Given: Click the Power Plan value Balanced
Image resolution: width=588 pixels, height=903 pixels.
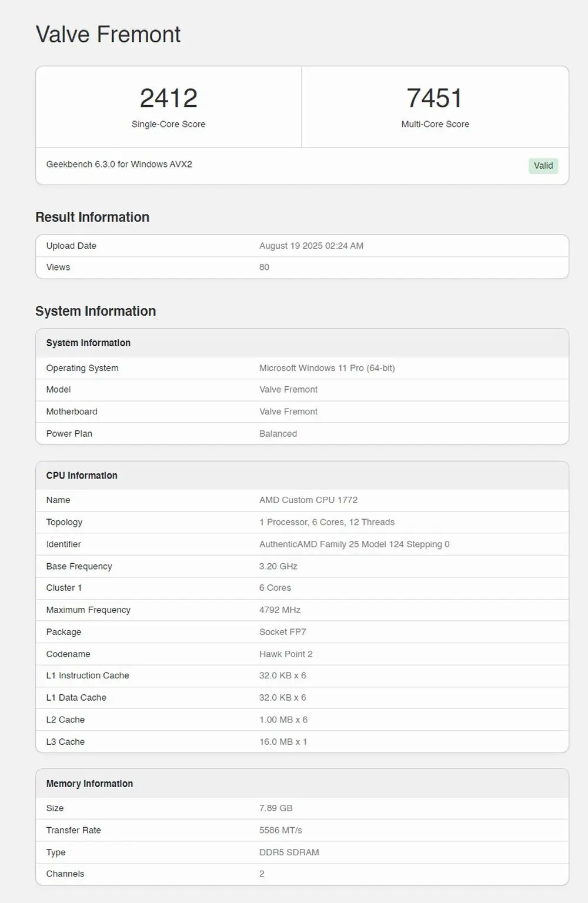Looking at the screenshot, I should tap(278, 433).
